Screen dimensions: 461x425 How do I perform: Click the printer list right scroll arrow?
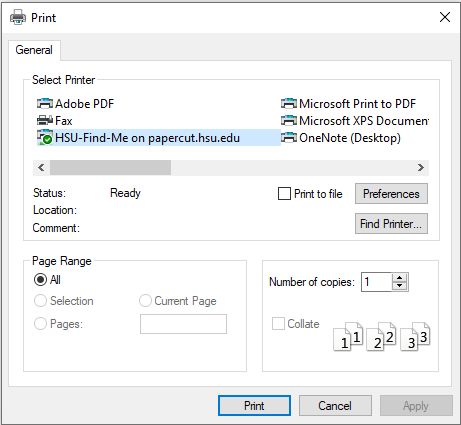click(x=421, y=167)
